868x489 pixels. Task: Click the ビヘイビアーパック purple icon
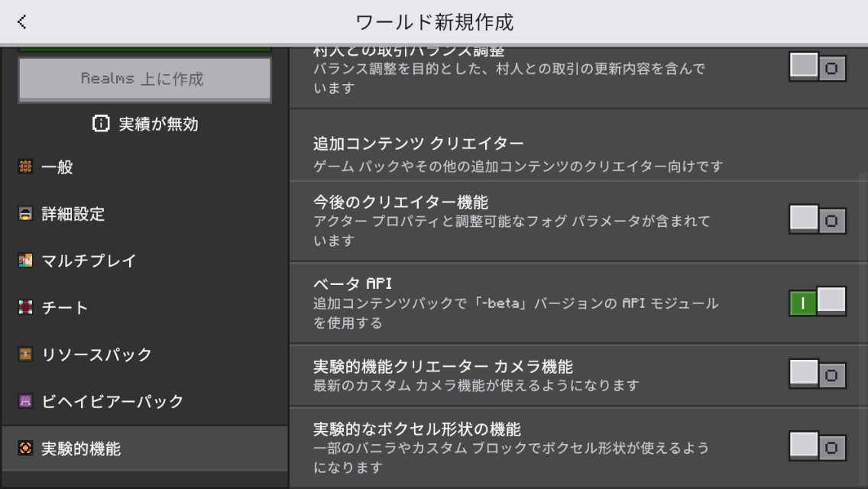pyautogui.click(x=25, y=401)
